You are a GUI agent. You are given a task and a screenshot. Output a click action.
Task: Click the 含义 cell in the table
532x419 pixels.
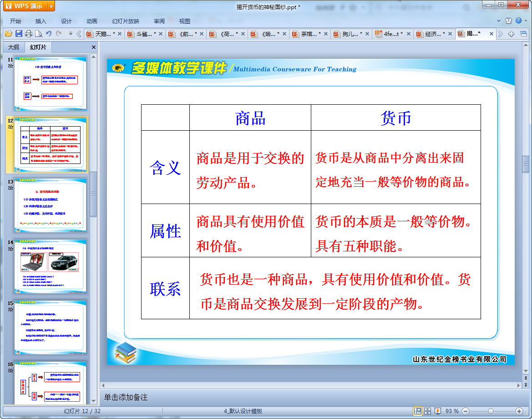(165, 168)
